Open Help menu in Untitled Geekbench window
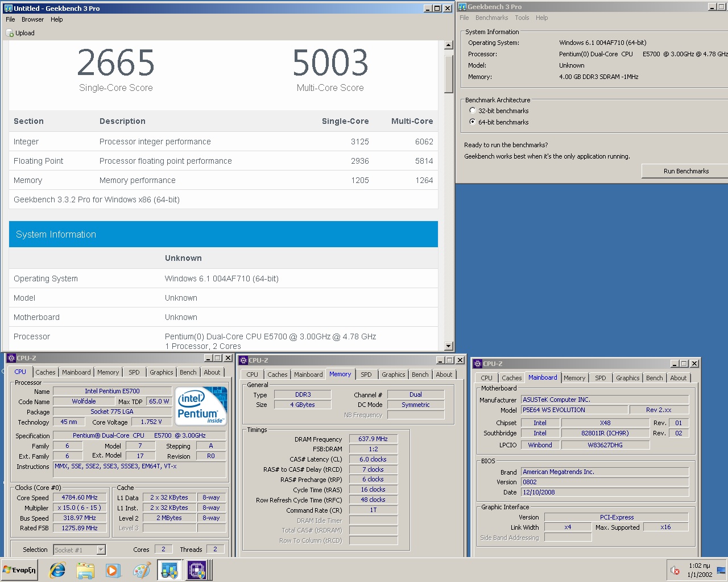The height and width of the screenshot is (582, 728). point(56,19)
